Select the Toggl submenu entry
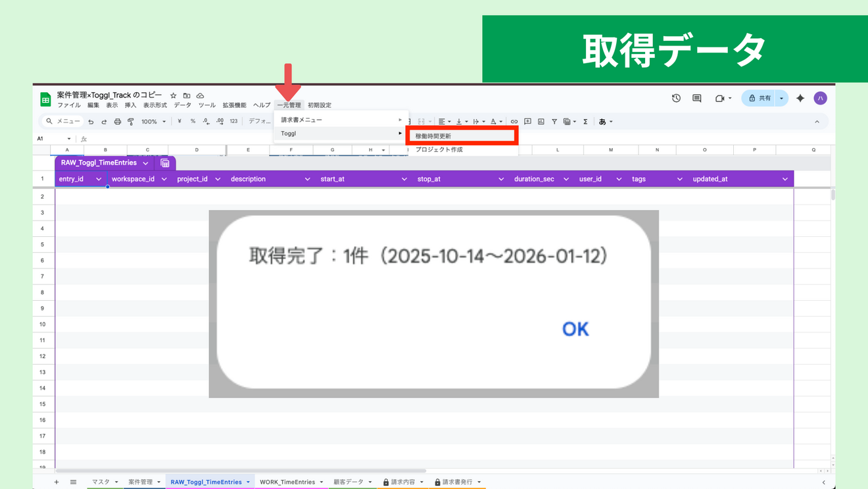Image resolution: width=868 pixels, height=489 pixels. (x=341, y=134)
